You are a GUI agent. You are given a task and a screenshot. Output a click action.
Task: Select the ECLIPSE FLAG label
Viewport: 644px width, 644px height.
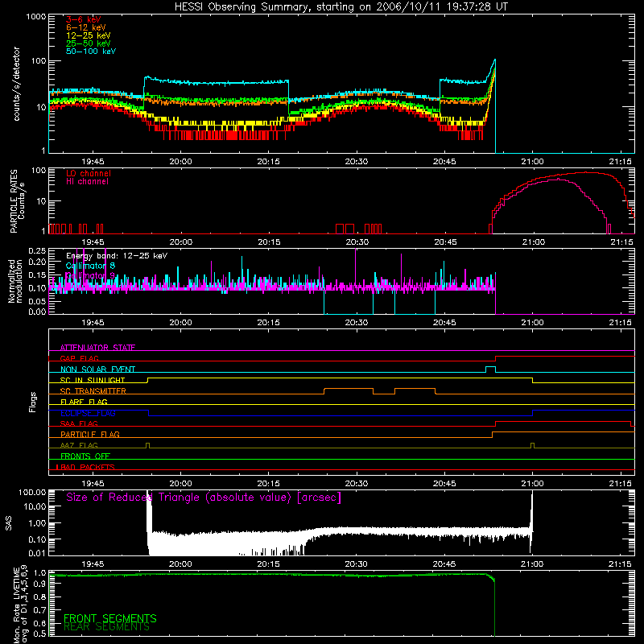(x=88, y=413)
